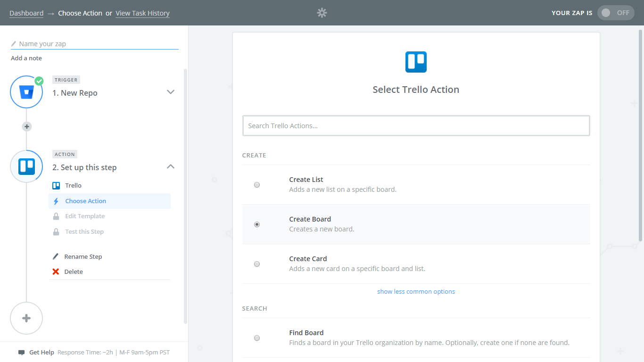Open the Trello app step item
Screen dimensions: 644x362
(x=109, y=185)
